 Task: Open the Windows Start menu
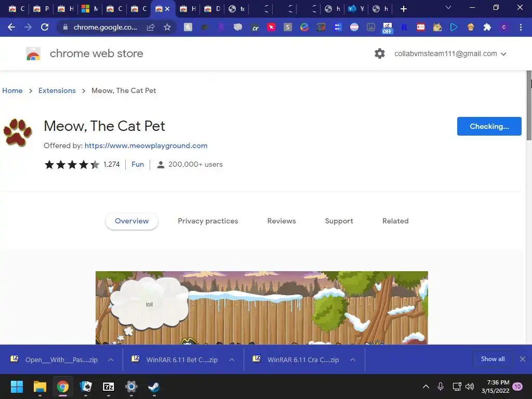coord(17,387)
